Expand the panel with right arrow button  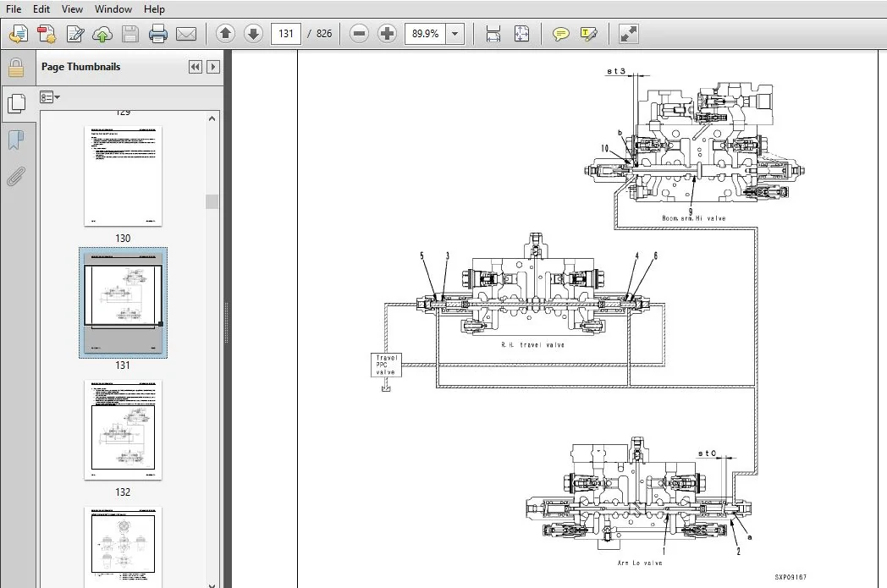[x=213, y=67]
